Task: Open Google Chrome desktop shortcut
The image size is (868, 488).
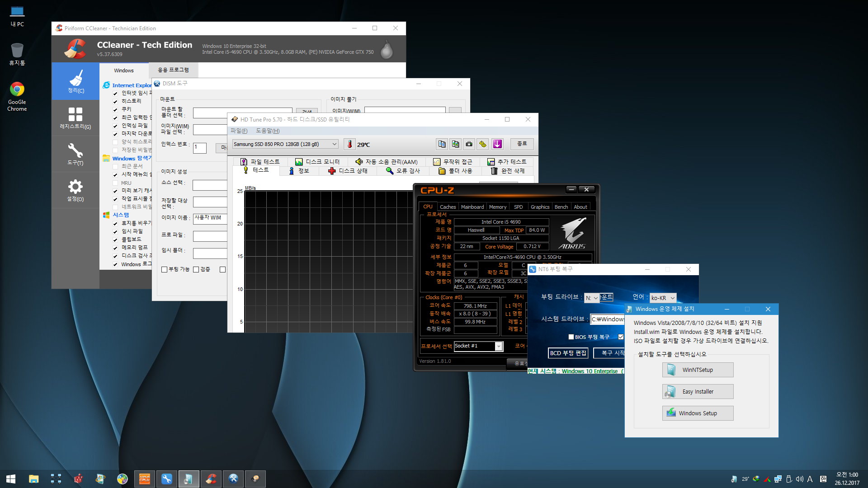Action: tap(17, 96)
